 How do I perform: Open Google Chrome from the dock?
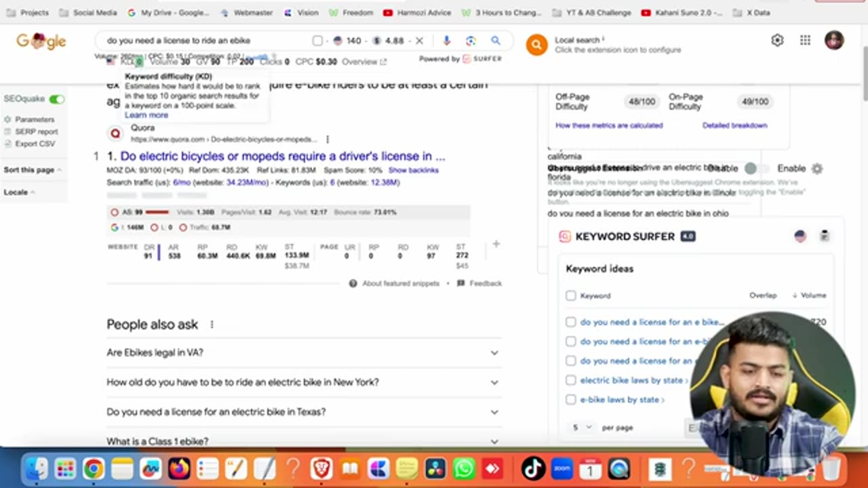pyautogui.click(x=94, y=468)
